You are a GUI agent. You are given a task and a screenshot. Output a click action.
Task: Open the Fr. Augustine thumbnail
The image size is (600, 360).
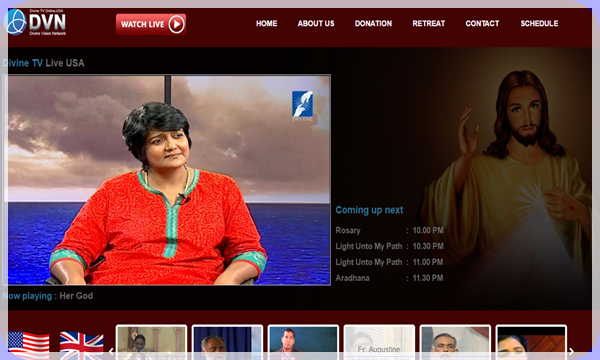379,342
